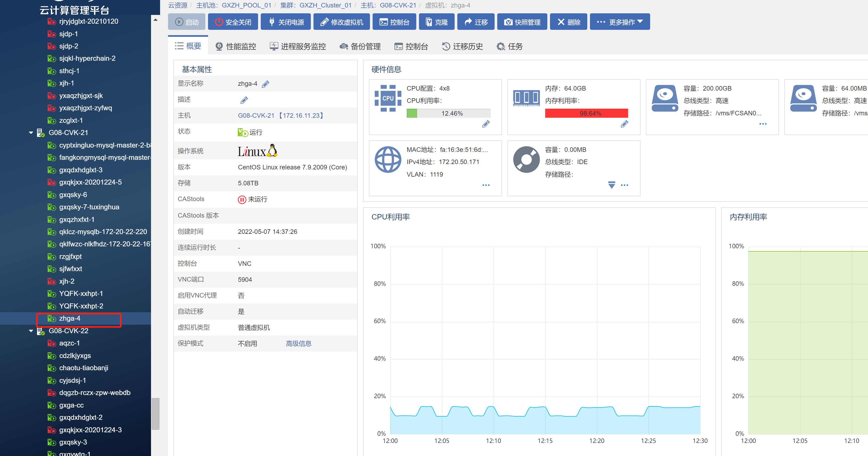Collapse the G08-CVK-22 host tree node

coord(31,331)
